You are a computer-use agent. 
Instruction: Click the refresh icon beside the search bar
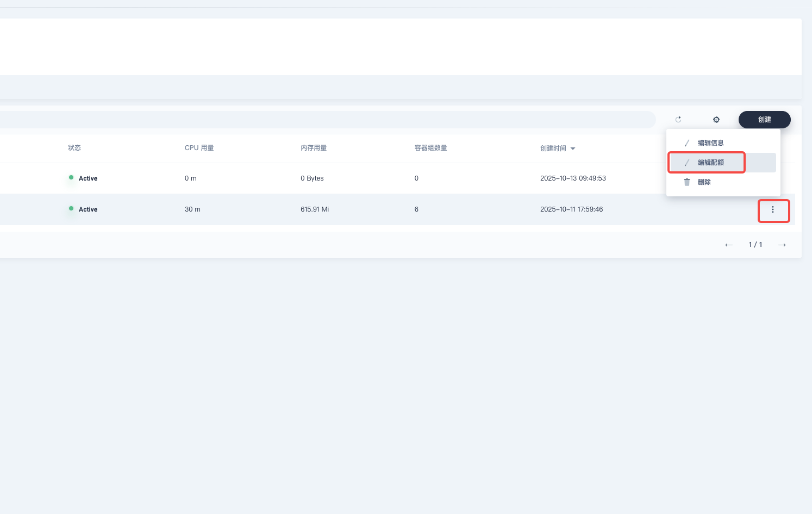point(678,120)
